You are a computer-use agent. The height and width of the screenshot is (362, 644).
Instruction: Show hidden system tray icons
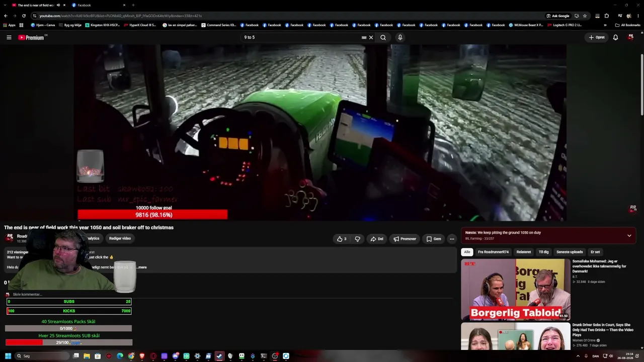click(578, 356)
